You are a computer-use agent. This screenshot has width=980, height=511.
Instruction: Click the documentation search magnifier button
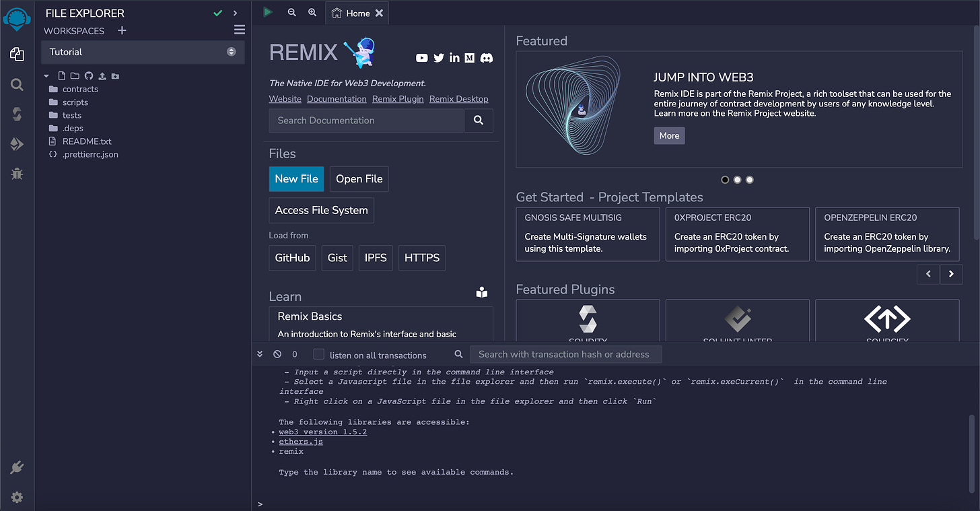tap(479, 121)
